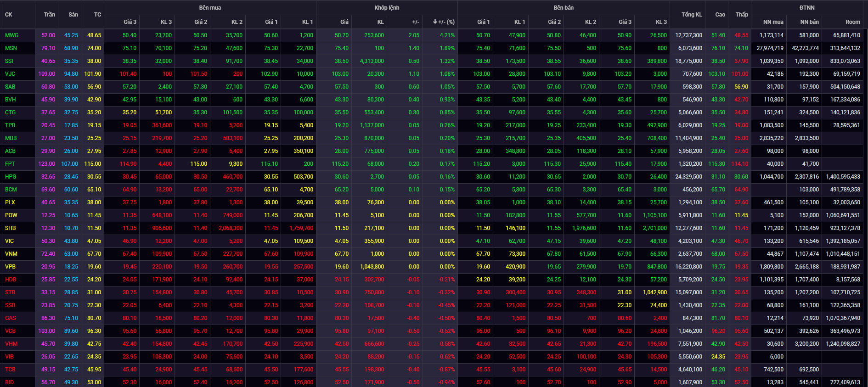
Task: Click the Room column header
Action: point(853,22)
